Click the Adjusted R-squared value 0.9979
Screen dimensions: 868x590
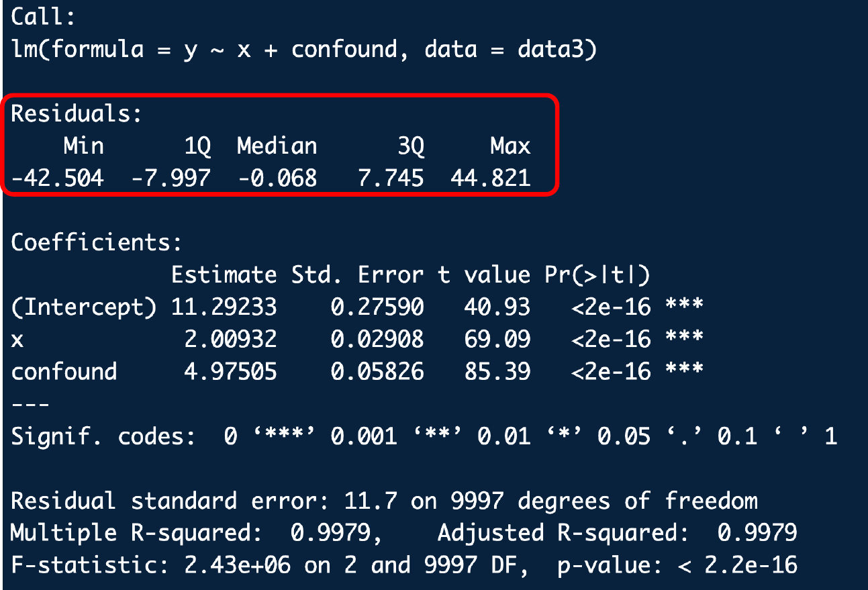pos(757,533)
